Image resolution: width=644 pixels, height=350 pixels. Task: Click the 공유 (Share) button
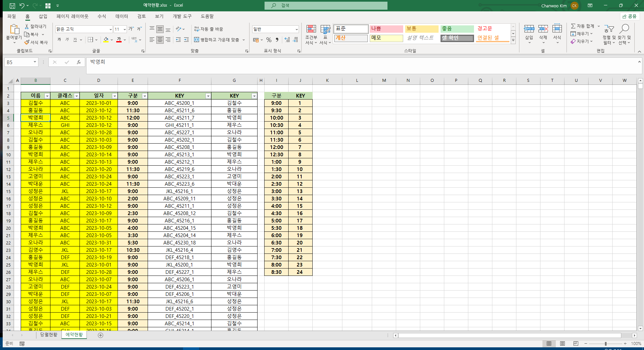(630, 16)
